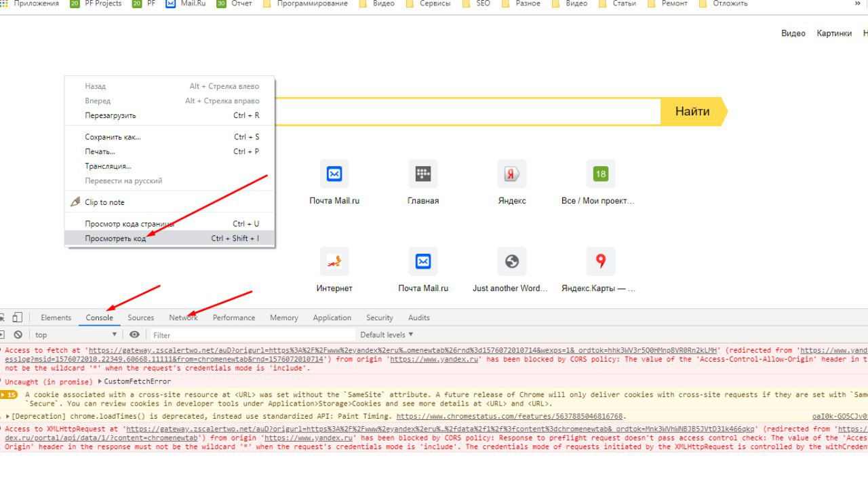Switch to the Application tab

coord(332,318)
